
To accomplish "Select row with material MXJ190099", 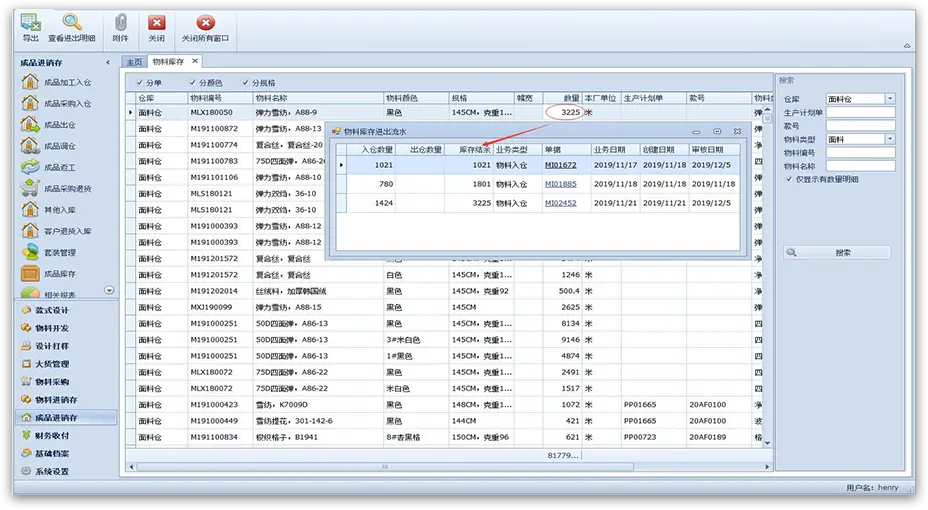I will (x=444, y=308).
